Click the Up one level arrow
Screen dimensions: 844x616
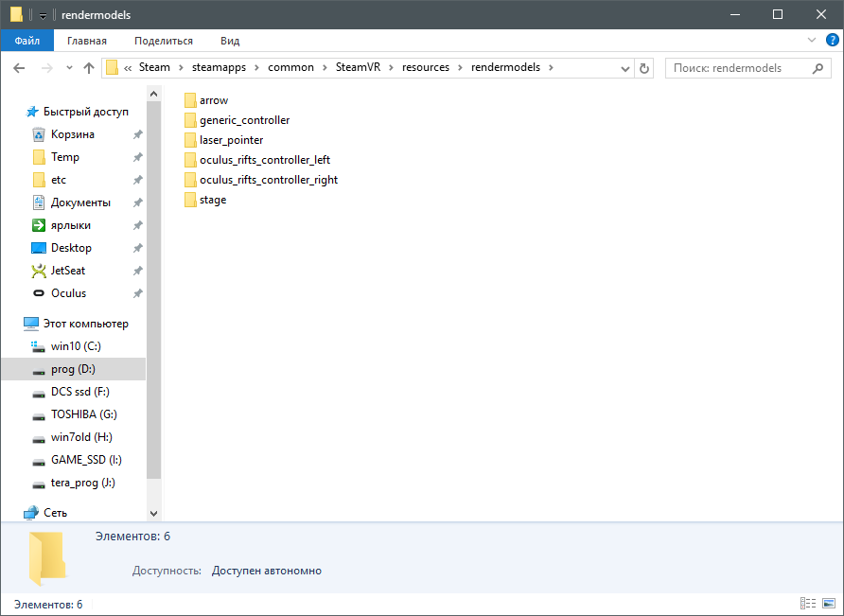(x=89, y=68)
